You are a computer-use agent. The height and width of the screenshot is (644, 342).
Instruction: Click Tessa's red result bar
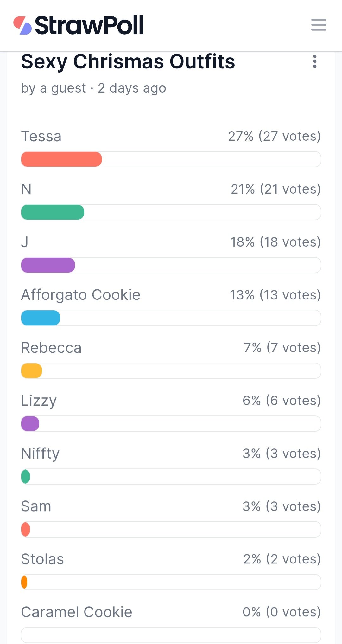pos(61,159)
